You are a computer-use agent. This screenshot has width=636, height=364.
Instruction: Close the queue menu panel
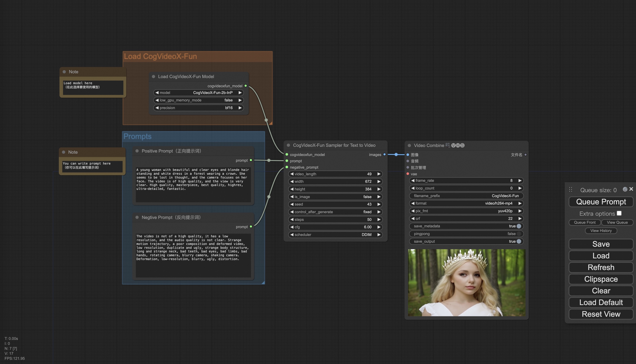coord(631,189)
